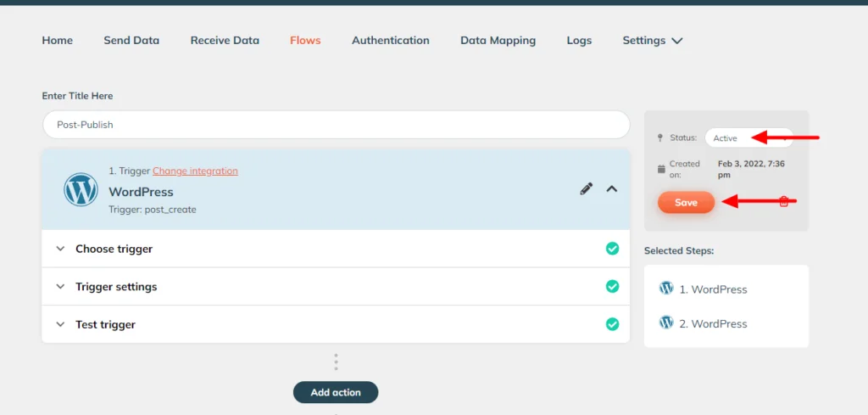The height and width of the screenshot is (415, 868).
Task: Click the Change integration link
Action: pyautogui.click(x=196, y=171)
